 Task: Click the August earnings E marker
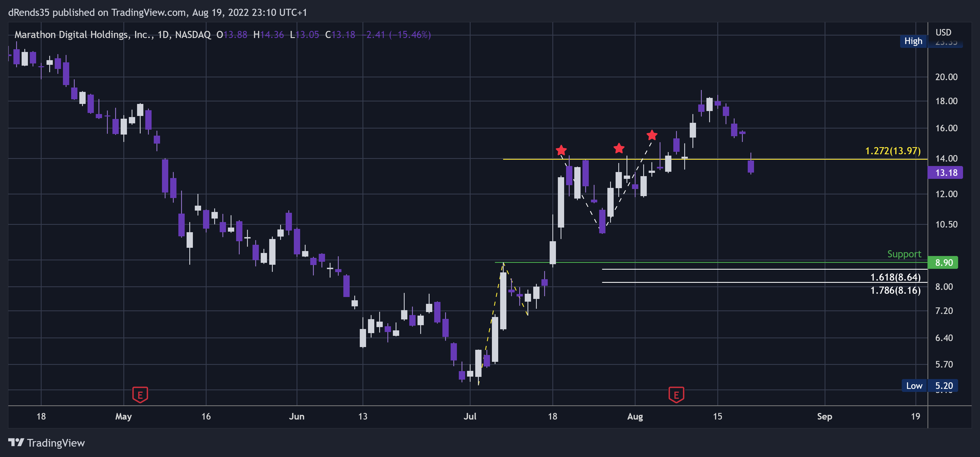coord(676,394)
